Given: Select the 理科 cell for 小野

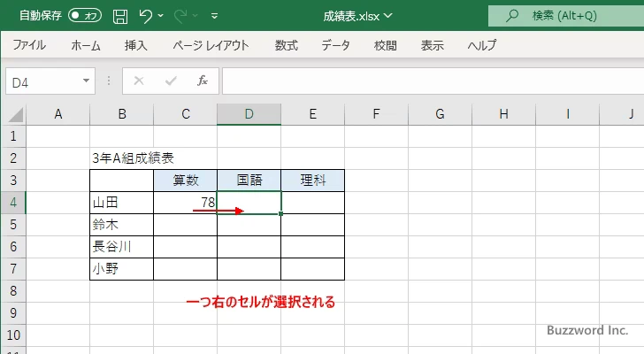Looking at the screenshot, I should (312, 269).
